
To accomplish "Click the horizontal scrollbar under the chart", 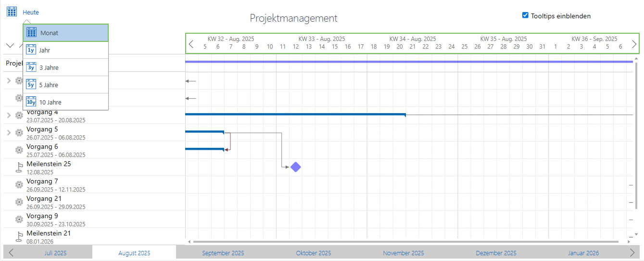I will coord(405,242).
